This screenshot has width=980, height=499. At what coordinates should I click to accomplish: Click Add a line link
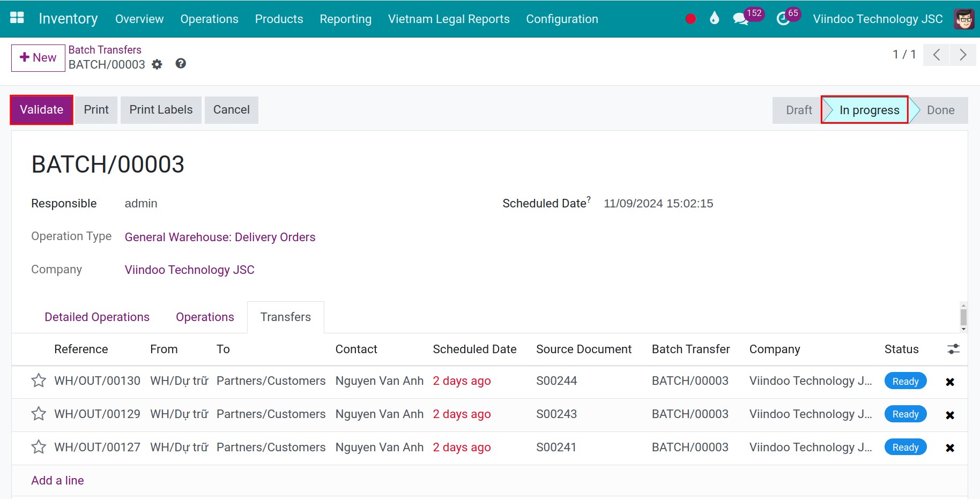pyautogui.click(x=57, y=480)
